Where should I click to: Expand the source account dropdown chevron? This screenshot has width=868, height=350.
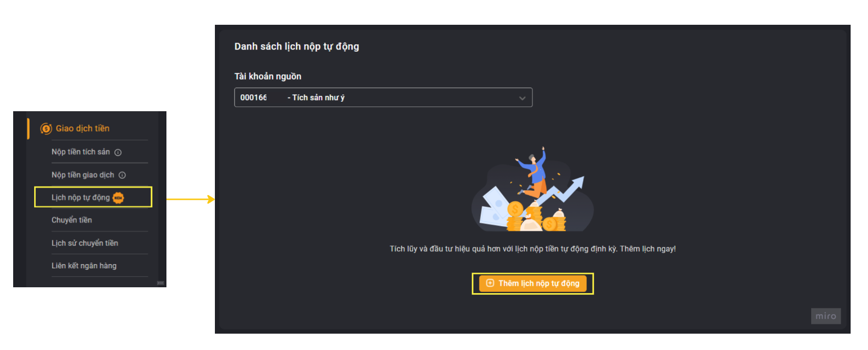click(x=522, y=98)
